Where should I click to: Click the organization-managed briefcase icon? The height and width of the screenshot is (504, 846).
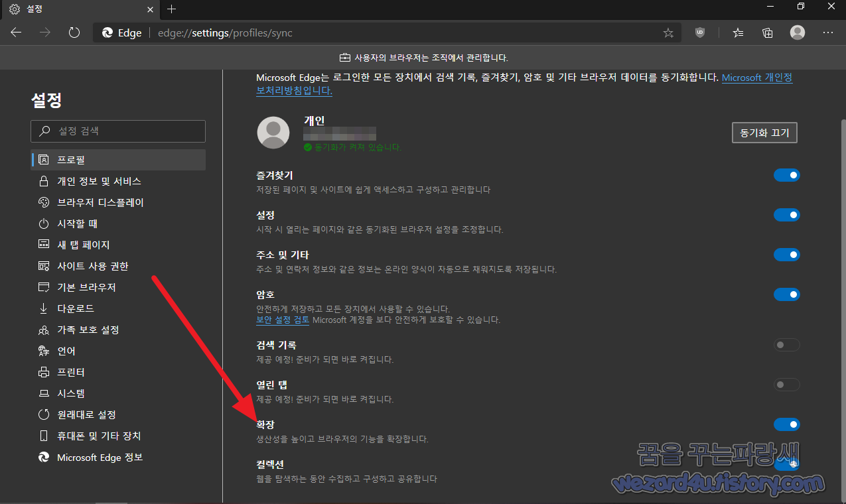tap(345, 58)
